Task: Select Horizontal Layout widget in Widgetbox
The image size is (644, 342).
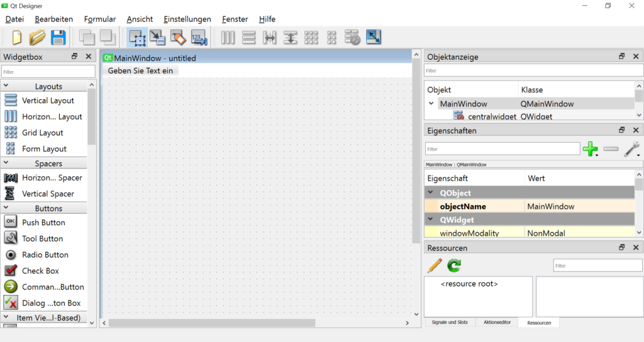Action: tap(43, 116)
